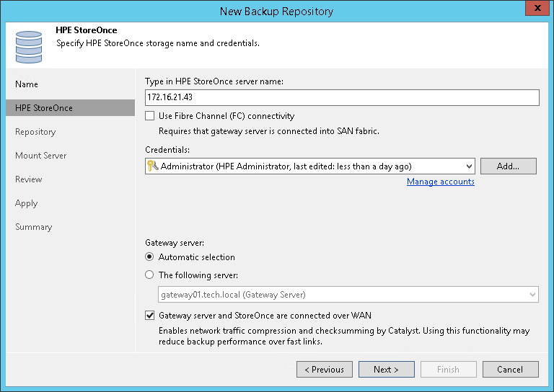Click the StoreOnce server name field
Viewport: 554px width, 392px height.
pos(342,98)
